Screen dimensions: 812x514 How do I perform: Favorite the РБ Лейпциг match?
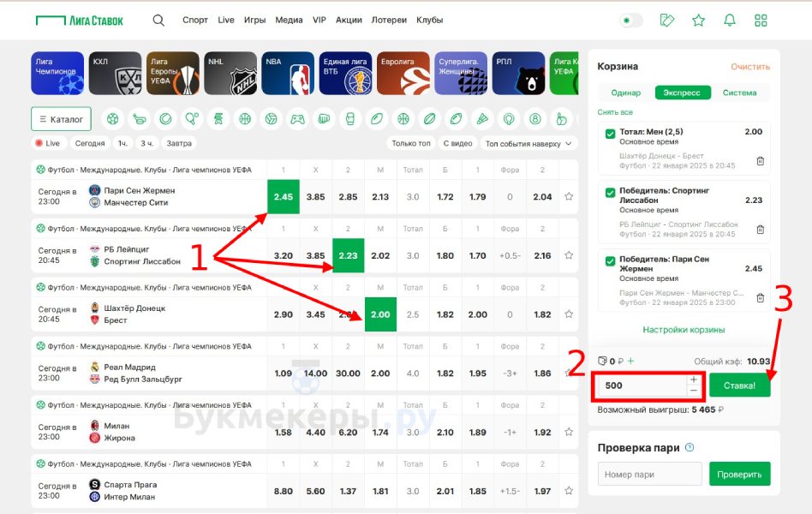[569, 255]
